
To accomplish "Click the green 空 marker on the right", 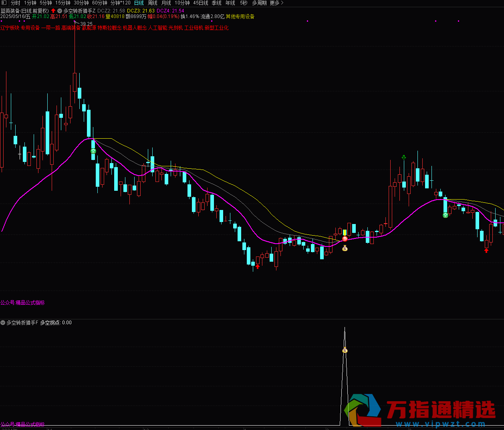I will pos(446,215).
